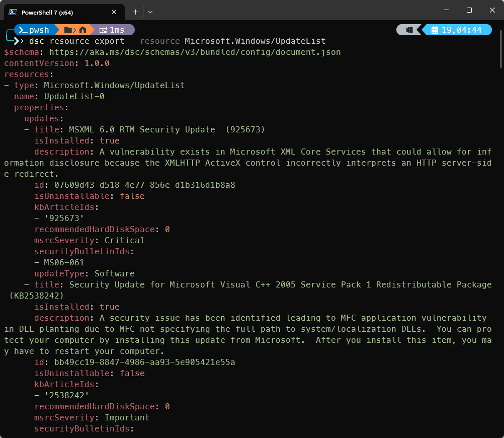The image size is (504, 438).
Task: Select the PowerShell 7 (x64) tab
Action: click(64, 12)
